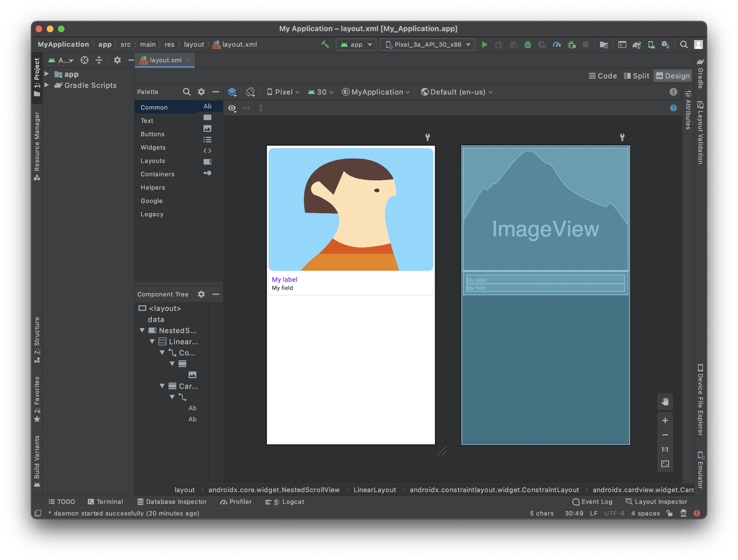Open Palette settings gear

[201, 92]
